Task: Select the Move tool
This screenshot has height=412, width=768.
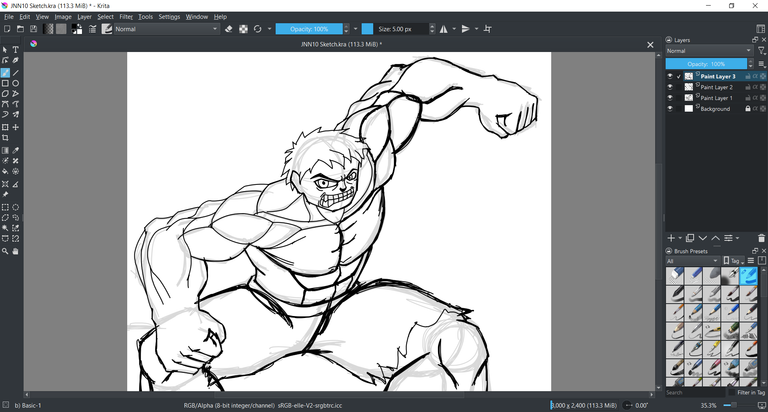Action: (x=16, y=127)
